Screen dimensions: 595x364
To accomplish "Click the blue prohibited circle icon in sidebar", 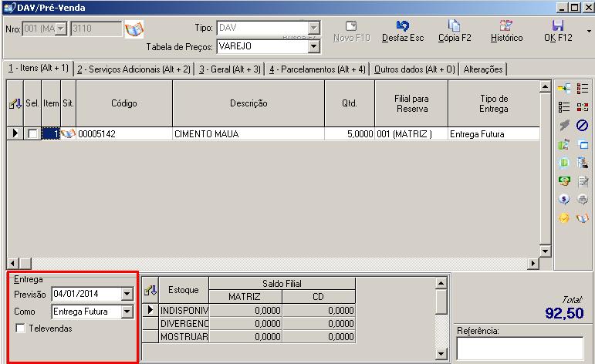I will pyautogui.click(x=583, y=125).
